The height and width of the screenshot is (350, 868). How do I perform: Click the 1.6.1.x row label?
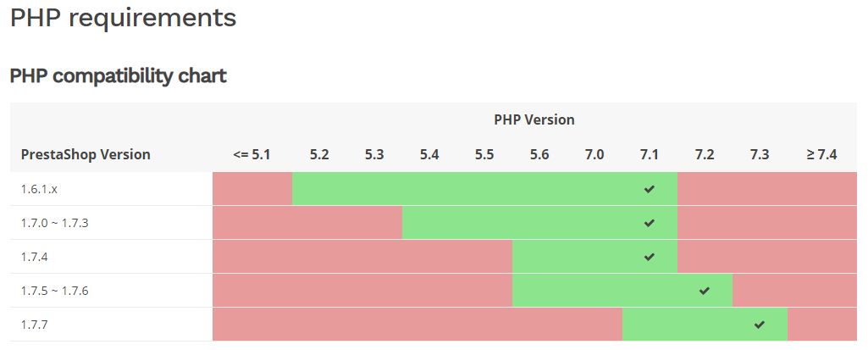[x=39, y=189]
